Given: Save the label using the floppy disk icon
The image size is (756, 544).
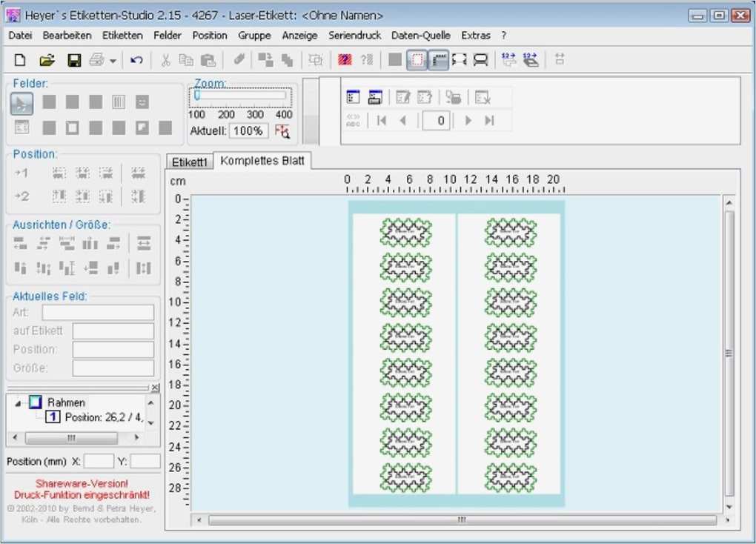Looking at the screenshot, I should tap(74, 60).
